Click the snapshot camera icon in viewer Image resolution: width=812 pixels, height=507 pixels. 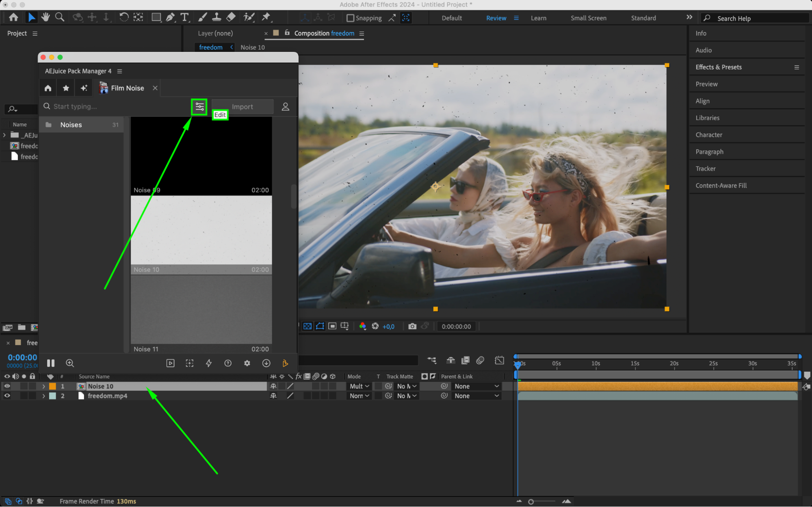(x=412, y=326)
